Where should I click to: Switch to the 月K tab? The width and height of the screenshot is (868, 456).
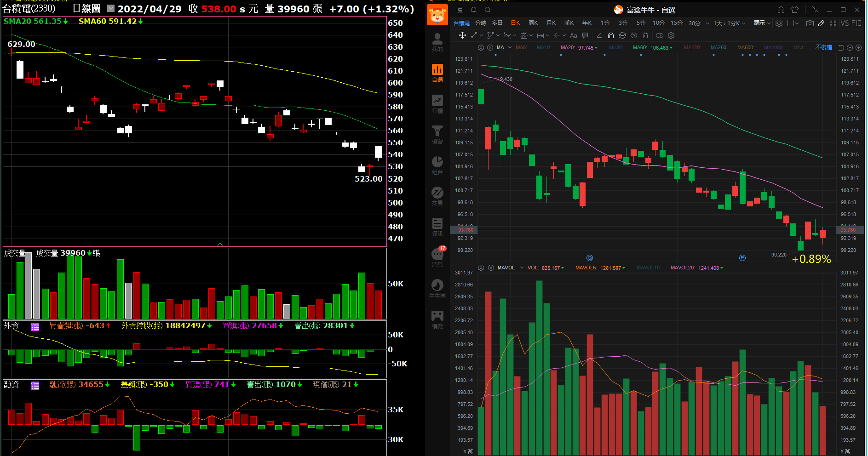click(551, 23)
